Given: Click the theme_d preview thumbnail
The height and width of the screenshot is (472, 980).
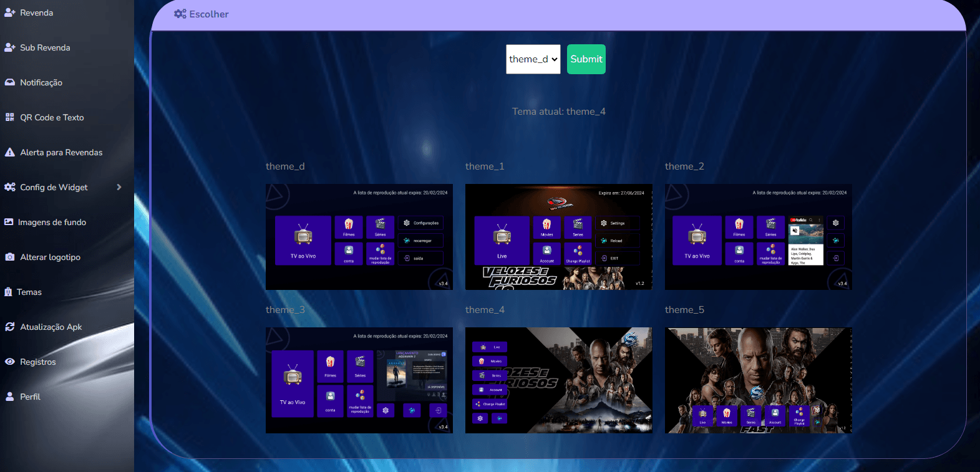Looking at the screenshot, I should 359,237.
